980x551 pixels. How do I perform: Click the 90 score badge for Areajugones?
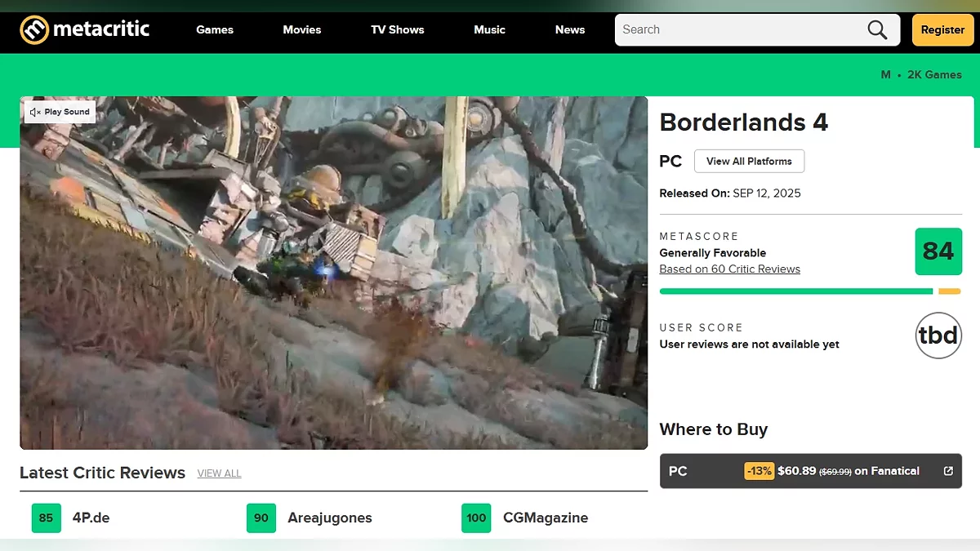tap(261, 518)
